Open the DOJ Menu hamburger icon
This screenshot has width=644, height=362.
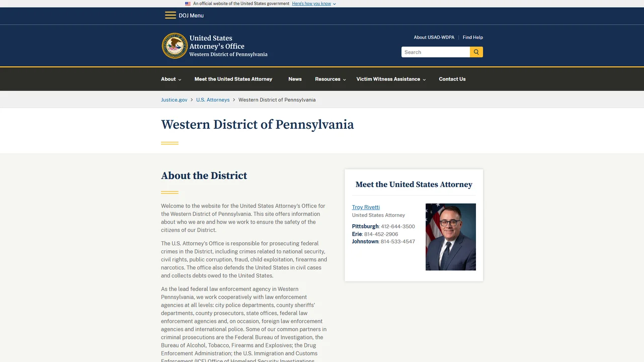coord(171,15)
